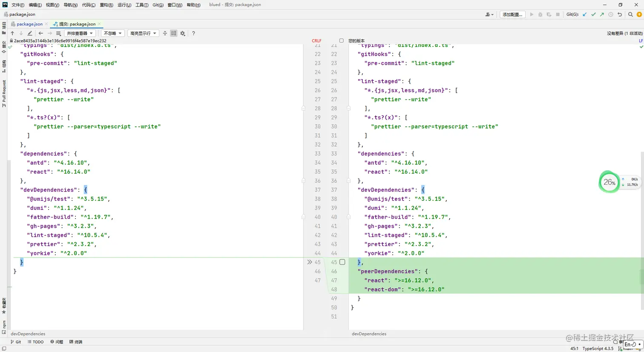Click commit hash 2ace8435a3144b3e label
Image resolution: width=644 pixels, height=352 pixels.
60,41
